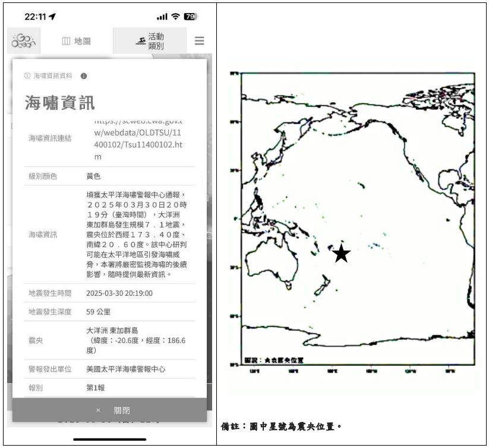Screen dimensions: 489x448
Task: Tap the location arrow beside the clock
Action: [x=52, y=17]
